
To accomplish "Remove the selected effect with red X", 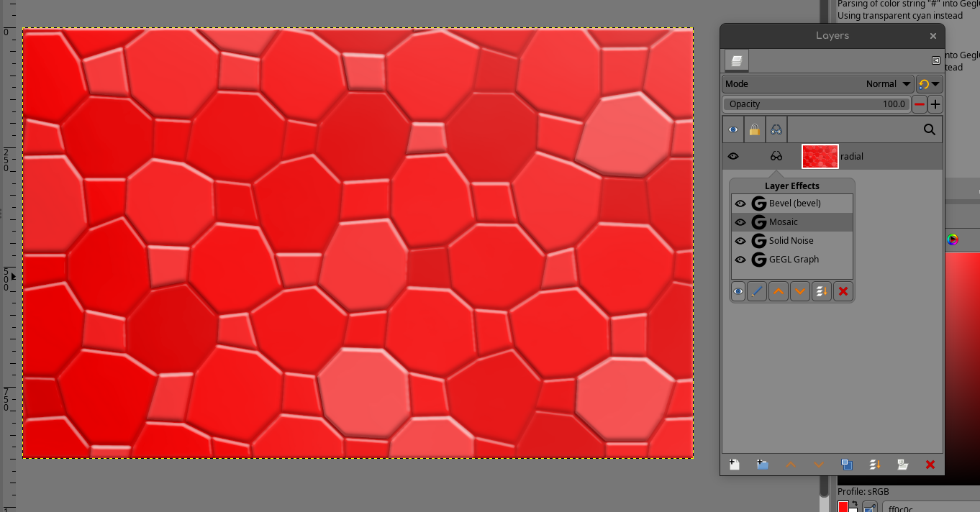I will [843, 291].
